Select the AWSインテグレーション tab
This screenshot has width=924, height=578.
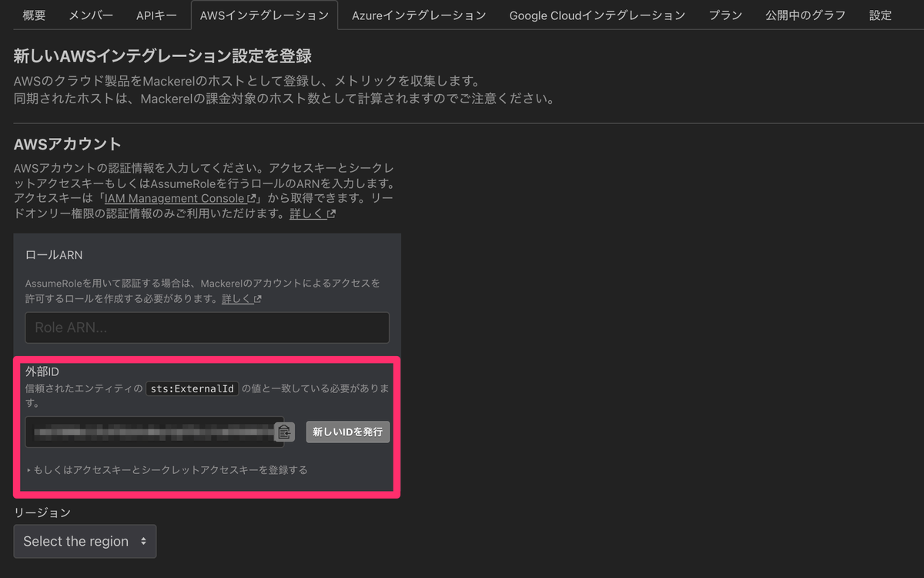tap(264, 15)
